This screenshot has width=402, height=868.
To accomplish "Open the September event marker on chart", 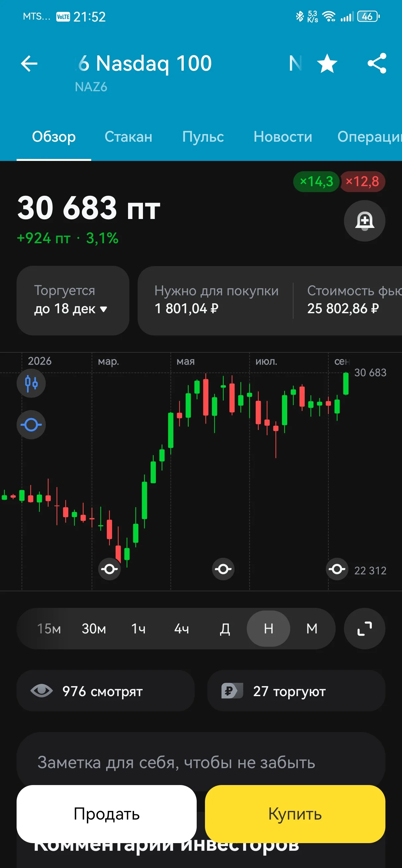I will [337, 569].
